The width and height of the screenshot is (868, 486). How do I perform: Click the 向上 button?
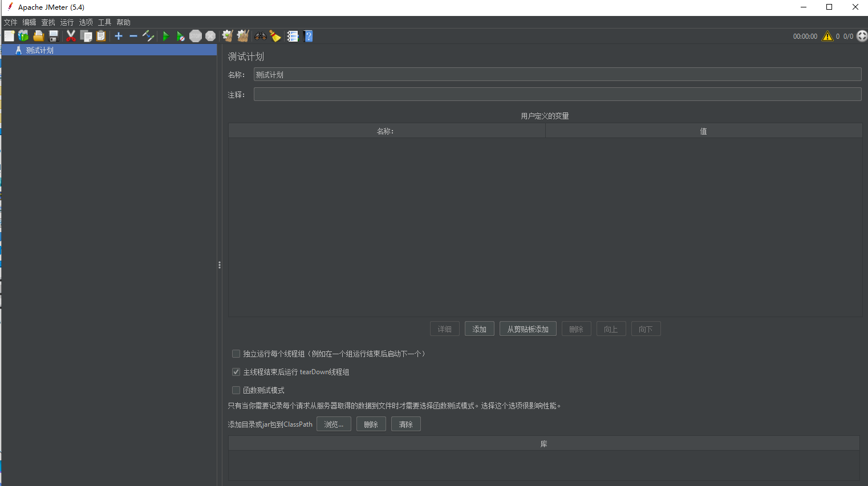(x=611, y=329)
